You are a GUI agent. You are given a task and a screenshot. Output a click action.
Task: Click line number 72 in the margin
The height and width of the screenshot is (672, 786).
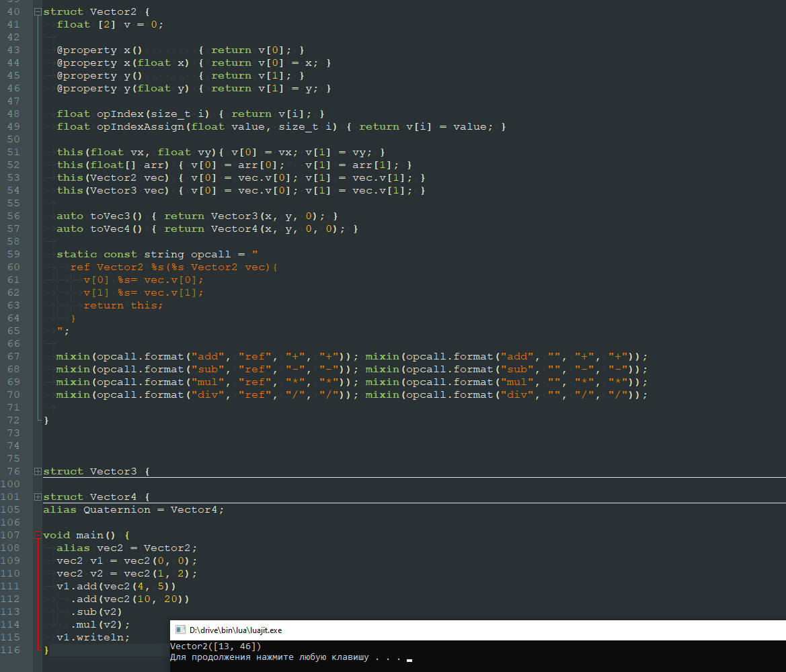tap(13, 421)
